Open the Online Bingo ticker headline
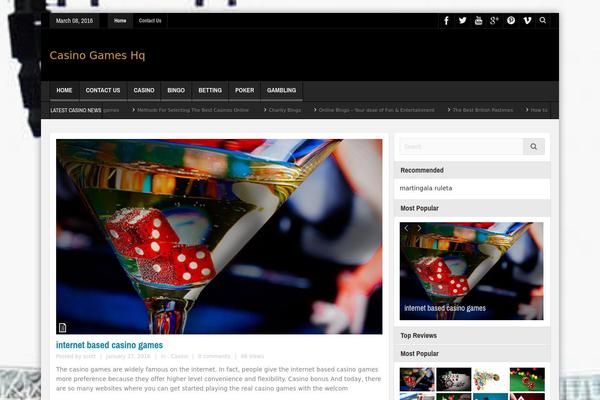The image size is (600, 400). pyautogui.click(x=377, y=110)
